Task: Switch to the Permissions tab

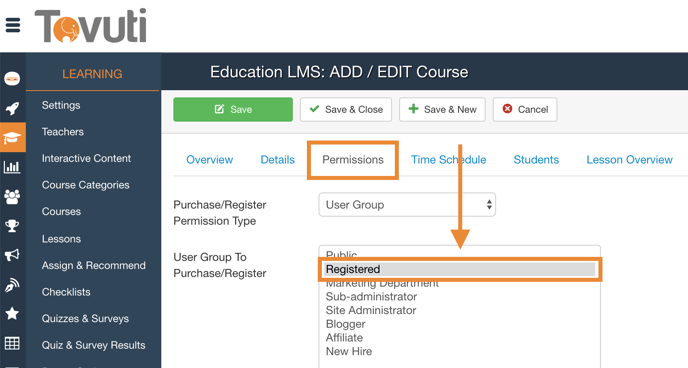Action: tap(353, 160)
